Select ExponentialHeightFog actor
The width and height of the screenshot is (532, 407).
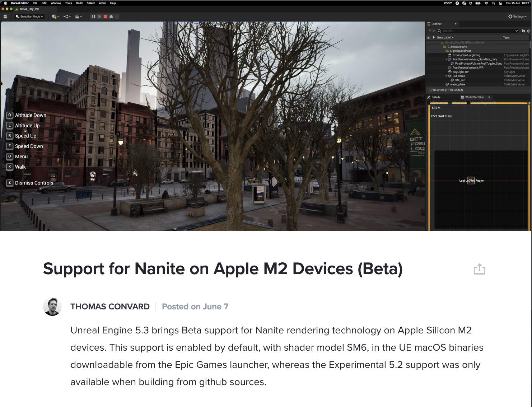(x=477, y=55)
